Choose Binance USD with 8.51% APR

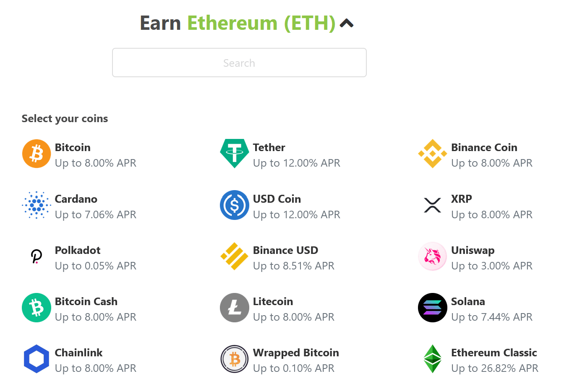tap(285, 256)
